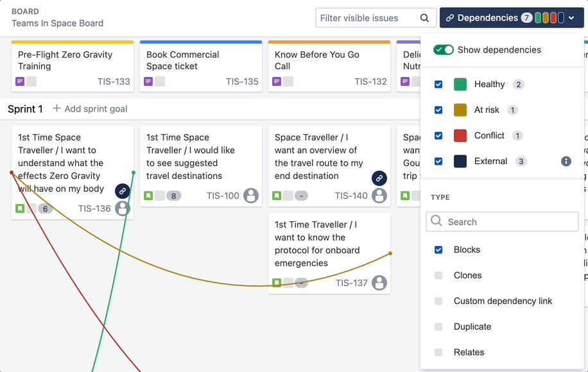Collapse the Sprint 1 swimlane header
The image size is (588, 372).
click(x=25, y=109)
